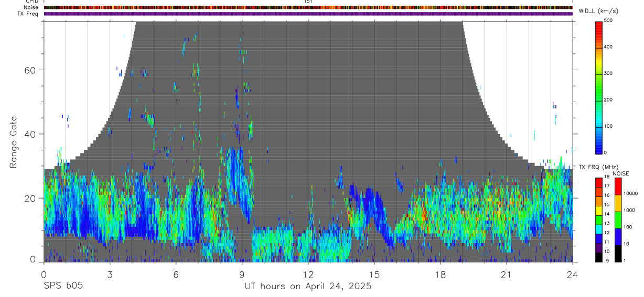Click the 21 UT hour tick label
Image resolution: width=644 pixels, height=297 pixels.
coord(507,275)
